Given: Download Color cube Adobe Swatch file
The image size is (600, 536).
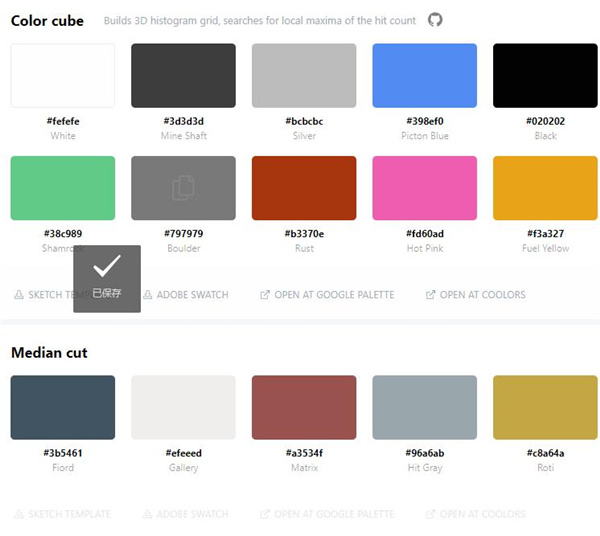Looking at the screenshot, I should [x=186, y=295].
